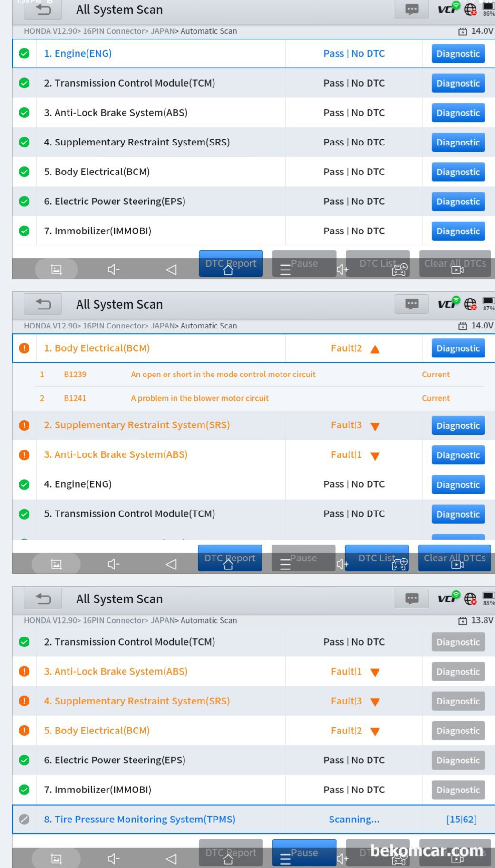Viewport: 495px width, 868px height.
Task: Tap the VCI connection icon in the top panel
Action: [449, 8]
